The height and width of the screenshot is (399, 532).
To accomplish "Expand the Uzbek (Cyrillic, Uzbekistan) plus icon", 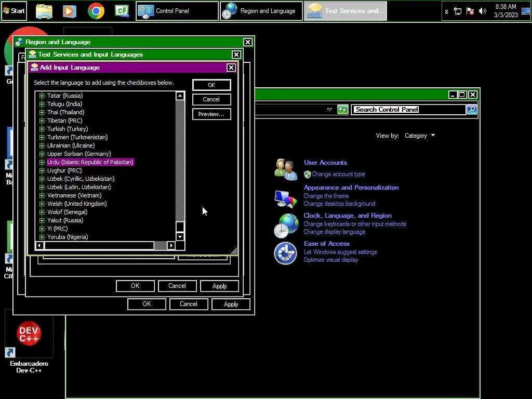I will [42, 179].
